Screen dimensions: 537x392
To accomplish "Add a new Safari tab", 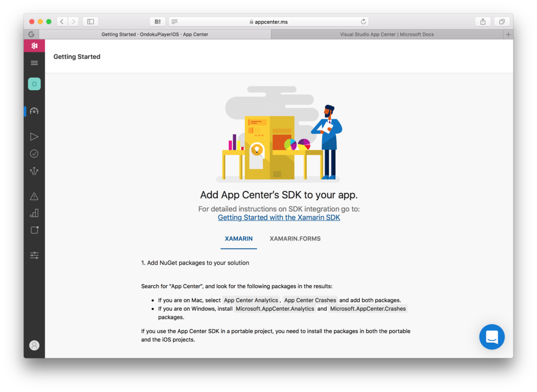I will pos(508,34).
